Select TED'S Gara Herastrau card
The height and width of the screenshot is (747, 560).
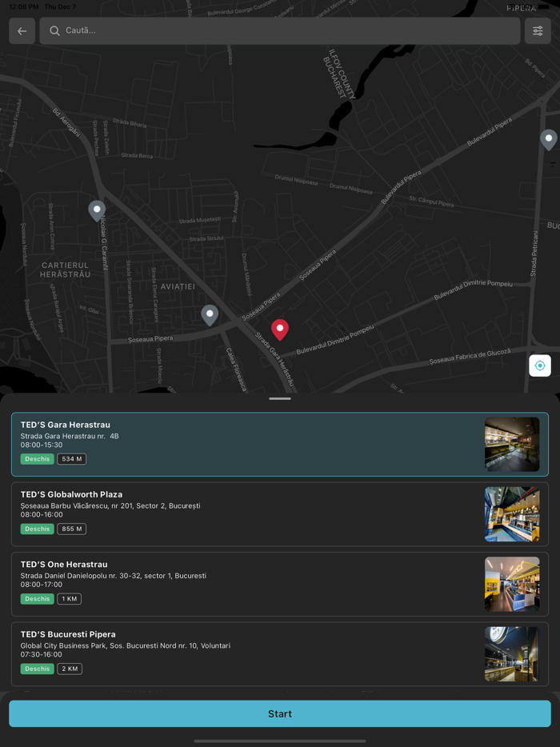280,445
